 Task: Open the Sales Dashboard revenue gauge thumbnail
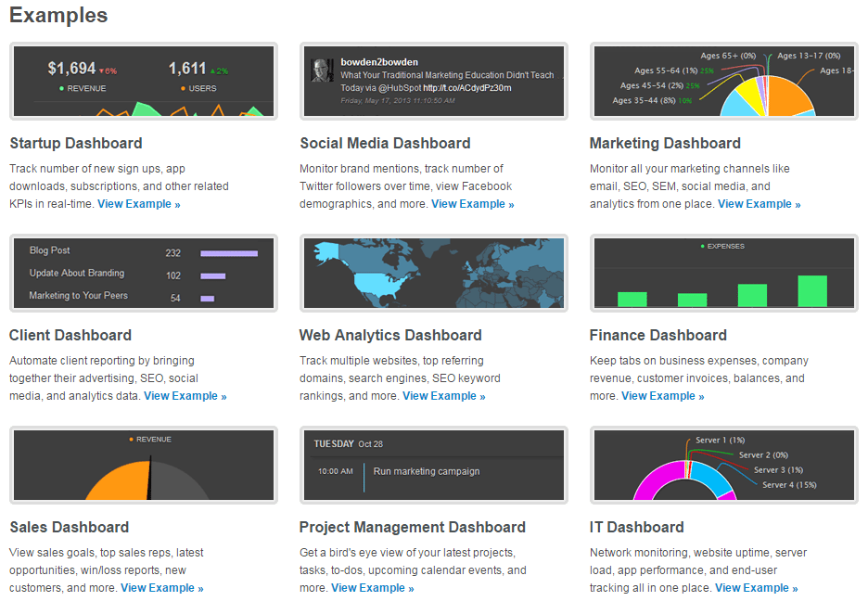[143, 465]
